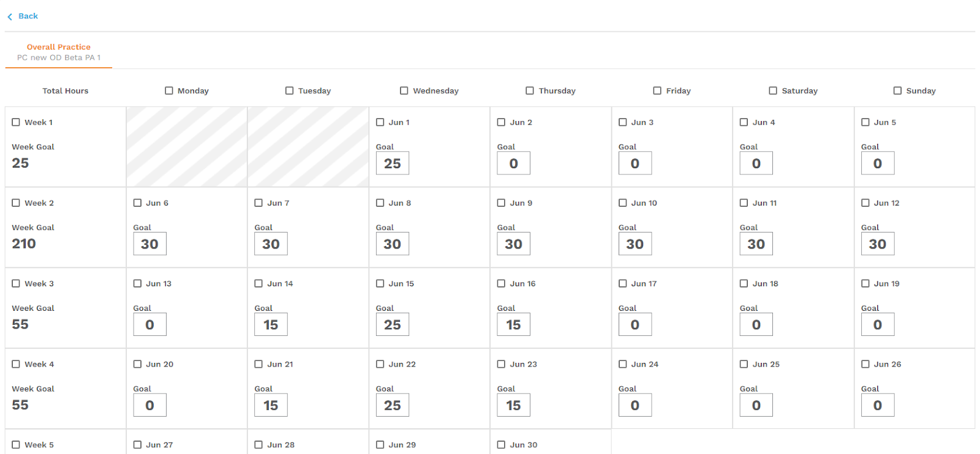Enable the Week 3 row checkbox
The width and height of the screenshot is (980, 454).
[x=16, y=283]
